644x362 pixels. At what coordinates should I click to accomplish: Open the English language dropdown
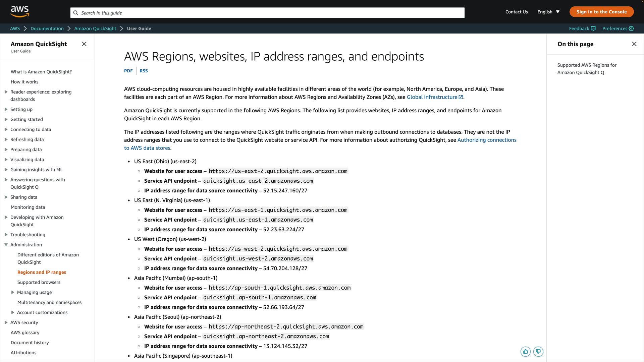point(548,12)
